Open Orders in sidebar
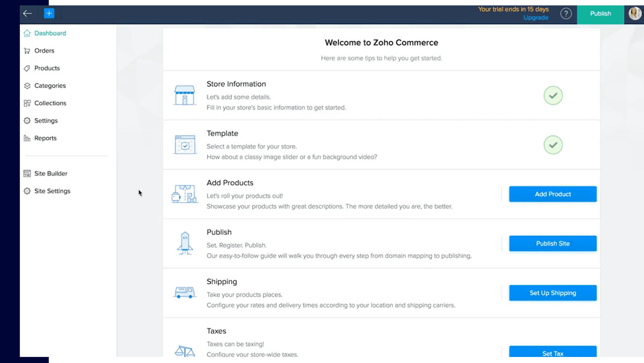644x363 pixels. (44, 51)
